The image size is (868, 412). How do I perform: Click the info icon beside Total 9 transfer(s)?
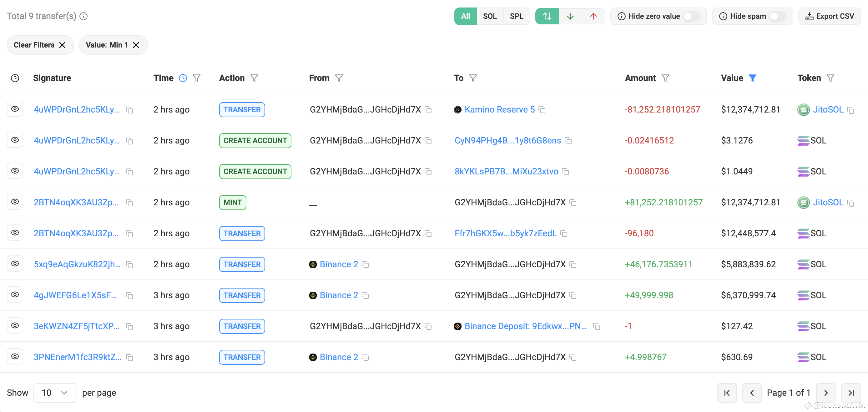click(83, 16)
